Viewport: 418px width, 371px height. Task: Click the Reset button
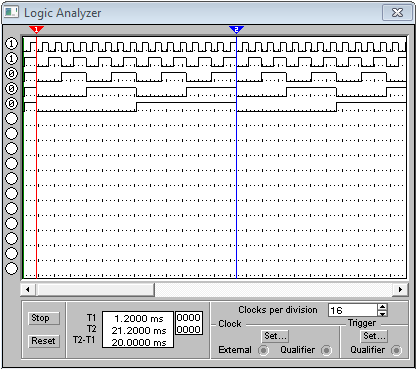point(44,341)
